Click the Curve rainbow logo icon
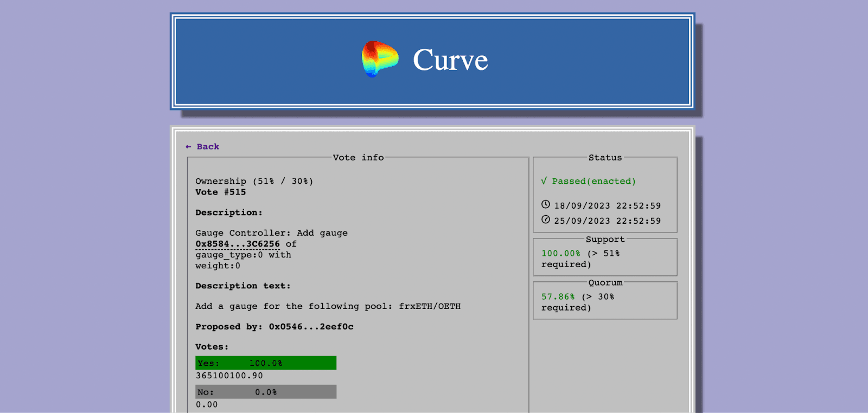Image resolution: width=868 pixels, height=413 pixels. click(380, 59)
